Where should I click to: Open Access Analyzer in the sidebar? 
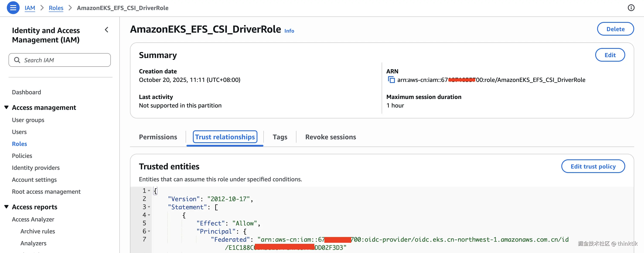pyautogui.click(x=33, y=219)
